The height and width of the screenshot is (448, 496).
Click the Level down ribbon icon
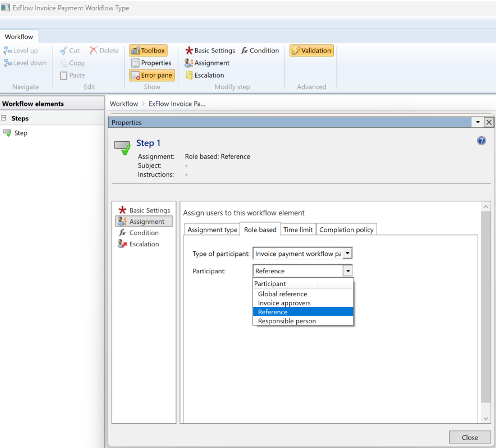coord(8,63)
